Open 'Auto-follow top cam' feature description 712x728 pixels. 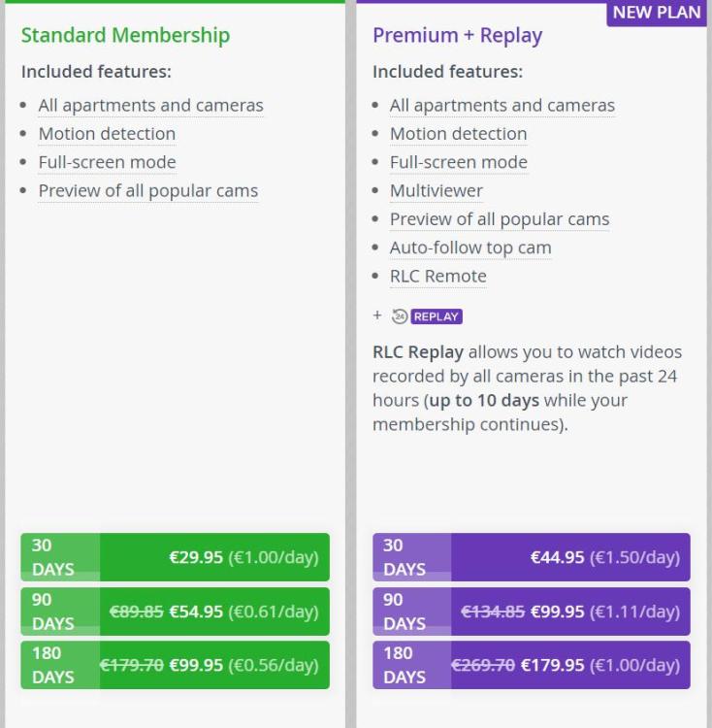[x=469, y=248]
